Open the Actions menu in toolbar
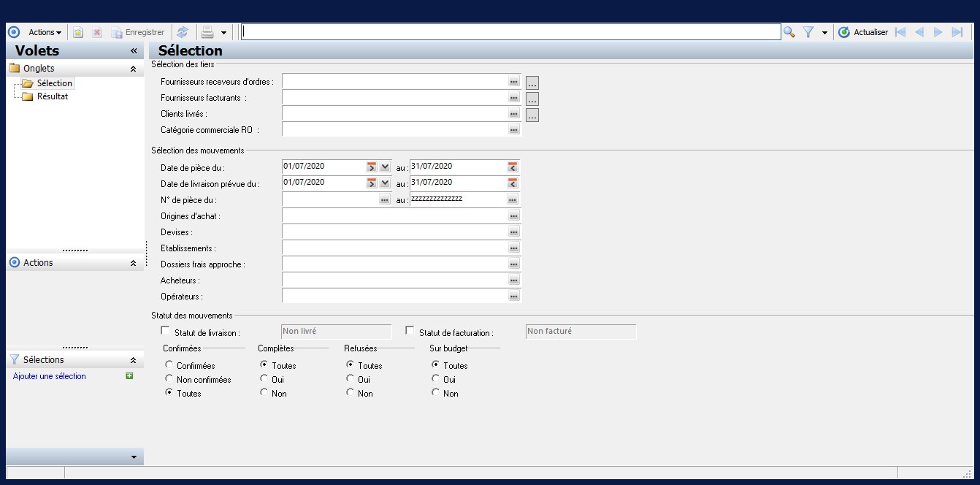The height and width of the screenshot is (485, 980). point(45,32)
